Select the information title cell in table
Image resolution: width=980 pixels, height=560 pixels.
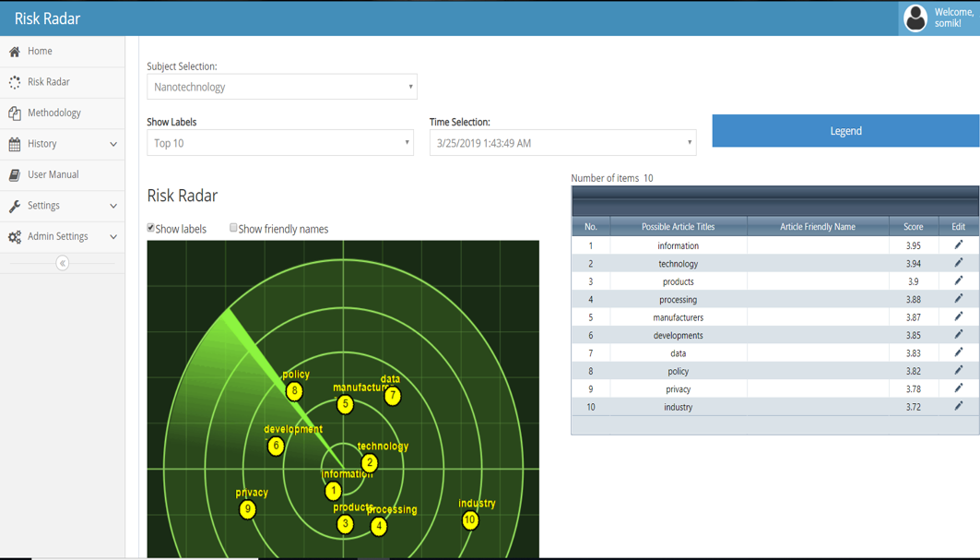pos(679,246)
